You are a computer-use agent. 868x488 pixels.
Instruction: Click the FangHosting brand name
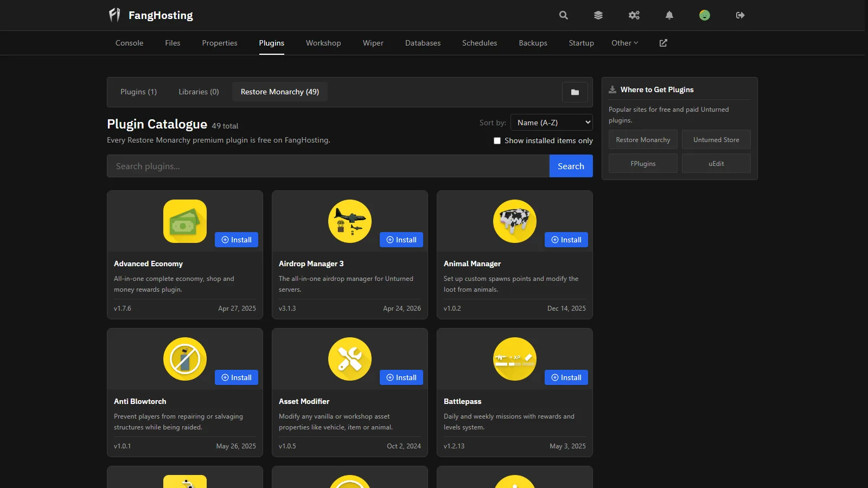161,15
